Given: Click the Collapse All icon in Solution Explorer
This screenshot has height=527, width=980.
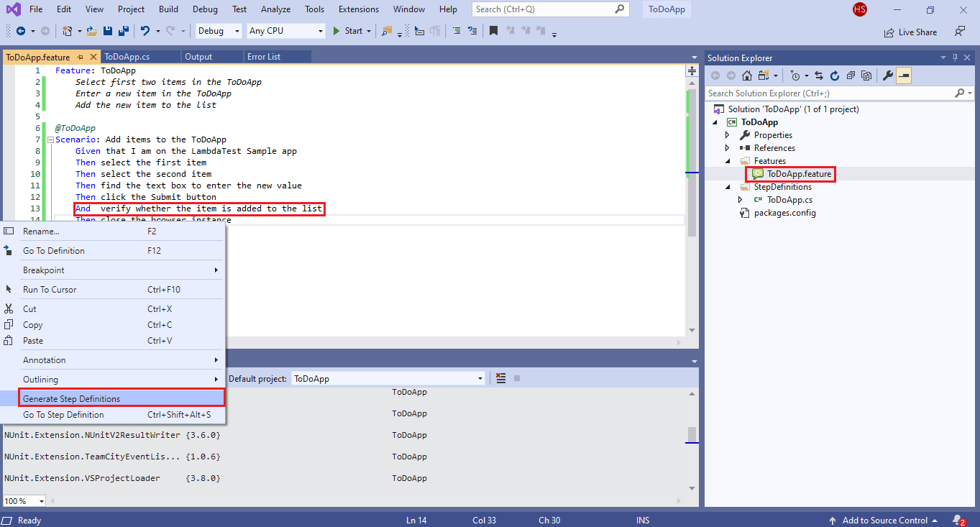Looking at the screenshot, I should (x=851, y=75).
